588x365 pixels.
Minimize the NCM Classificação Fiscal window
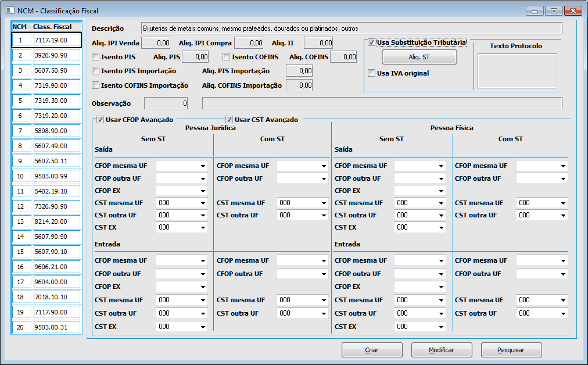coord(535,10)
